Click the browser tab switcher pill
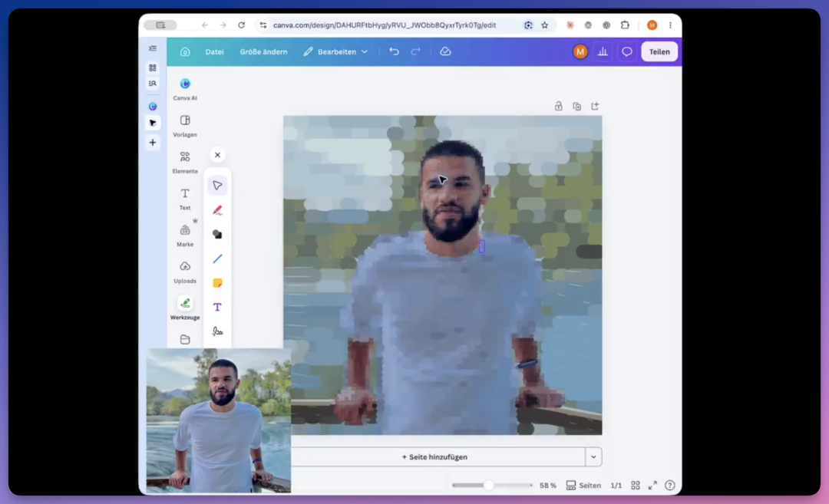The image size is (829, 504). [160, 25]
